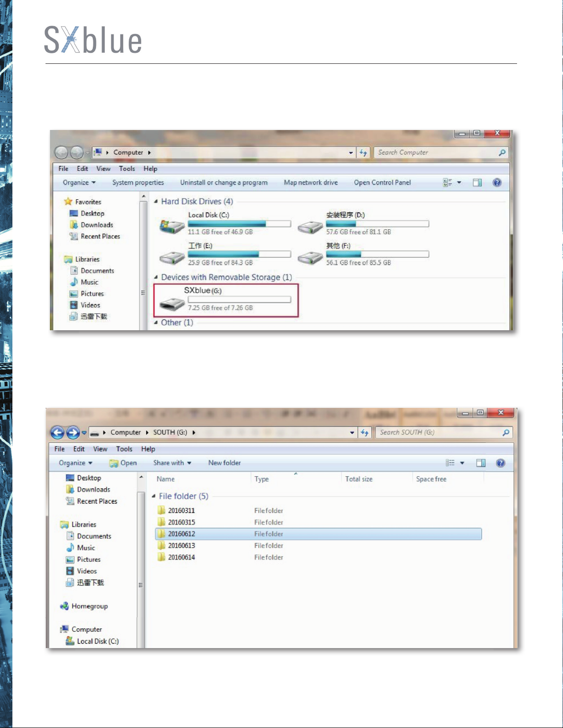Click New folder in SOUTH (G:) toolbar
The width and height of the screenshot is (563, 728).
click(224, 463)
